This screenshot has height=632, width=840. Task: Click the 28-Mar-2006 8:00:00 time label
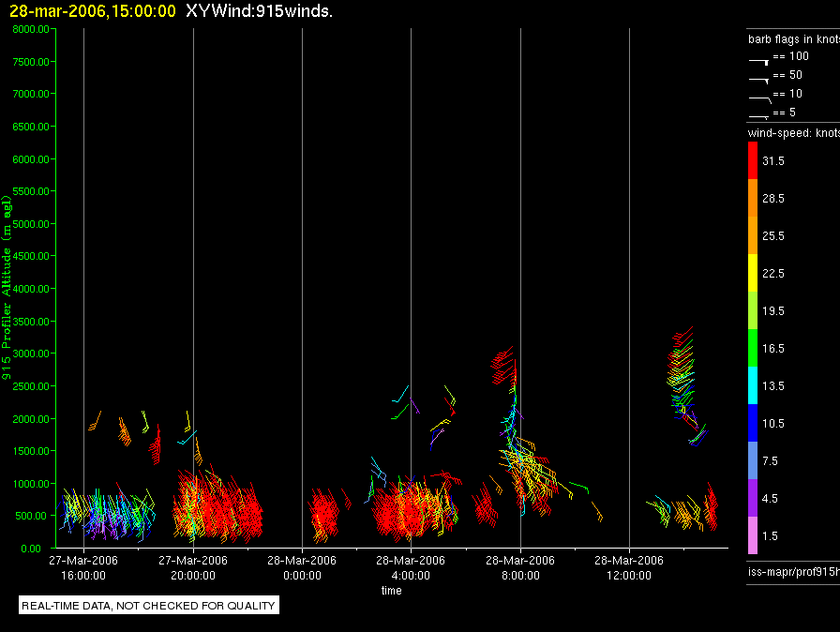[x=520, y=567]
